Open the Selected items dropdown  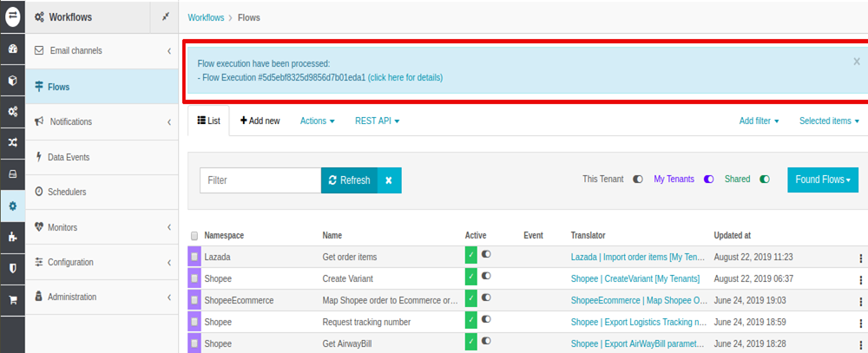(x=829, y=121)
